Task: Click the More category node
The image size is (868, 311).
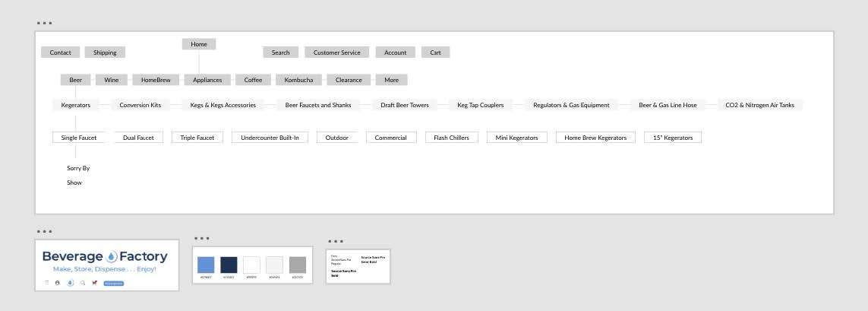Action: 391,80
